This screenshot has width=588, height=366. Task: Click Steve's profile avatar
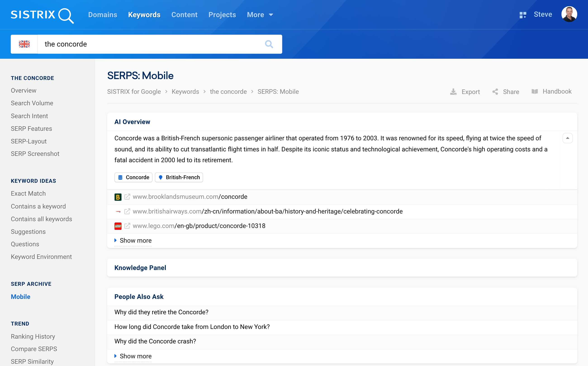[x=569, y=14]
